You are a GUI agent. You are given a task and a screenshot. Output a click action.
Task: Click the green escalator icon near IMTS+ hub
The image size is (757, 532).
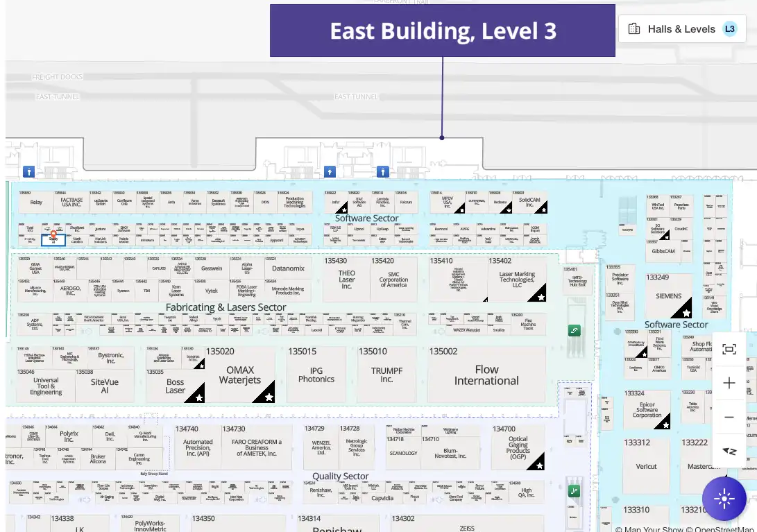[574, 331]
